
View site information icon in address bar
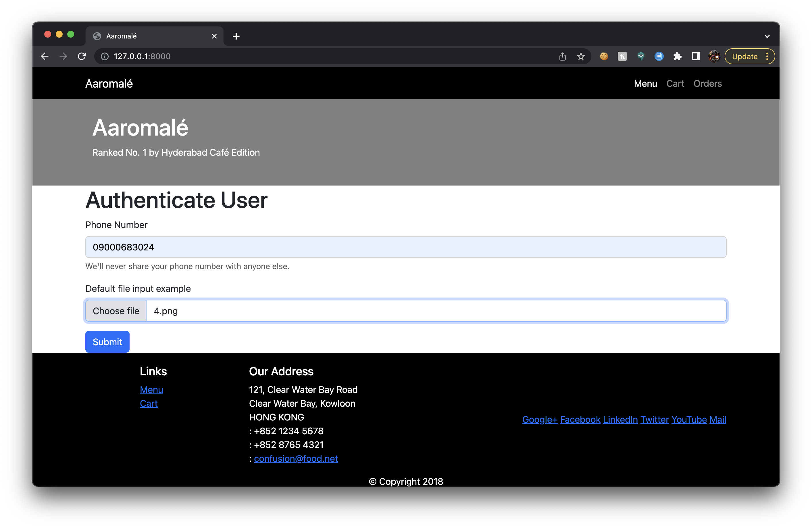105,56
